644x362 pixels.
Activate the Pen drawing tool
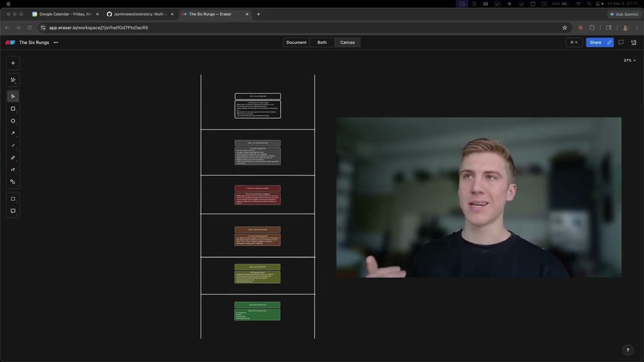click(x=13, y=158)
